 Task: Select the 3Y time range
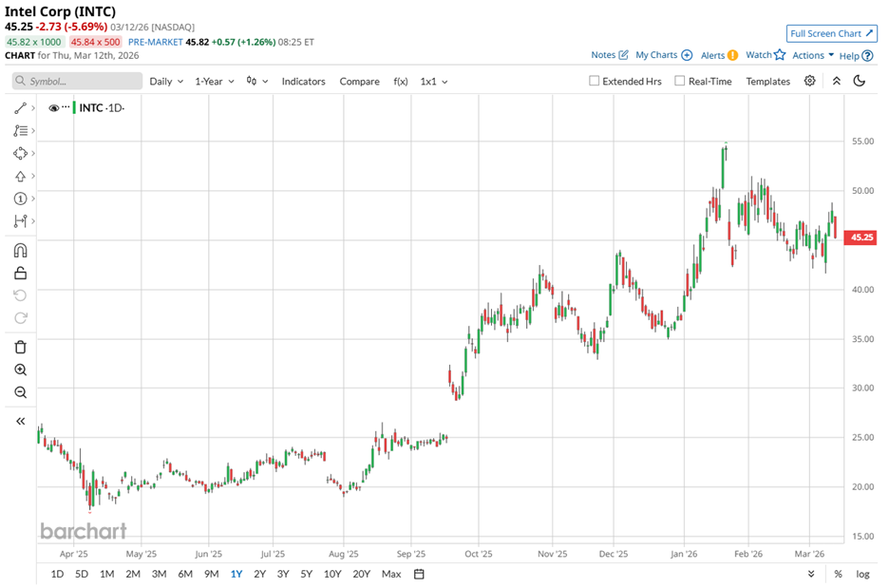tap(283, 575)
